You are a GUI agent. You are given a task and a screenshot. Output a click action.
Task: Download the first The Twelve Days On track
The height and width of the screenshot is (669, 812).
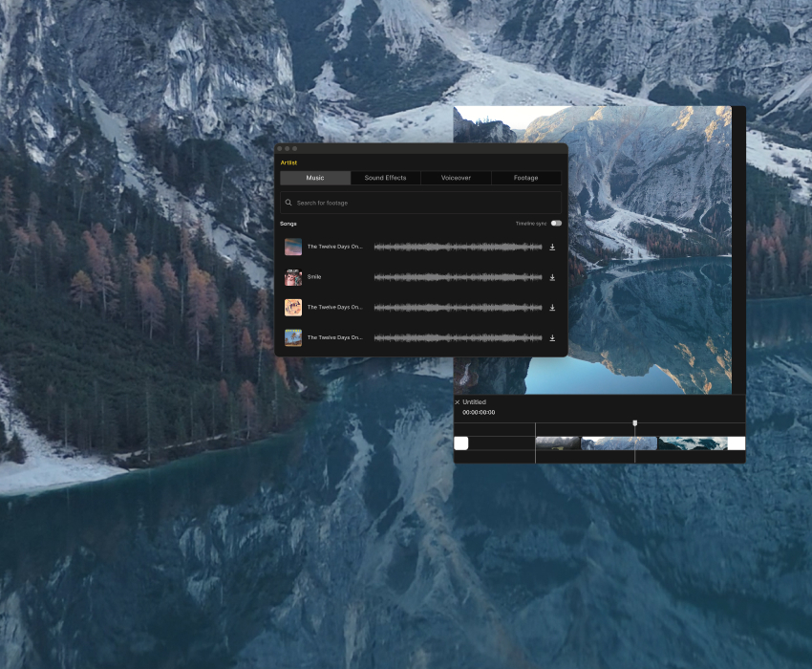click(552, 247)
